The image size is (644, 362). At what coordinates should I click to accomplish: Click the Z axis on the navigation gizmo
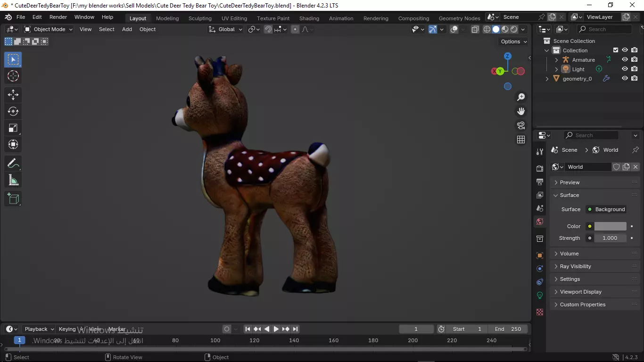coord(508,56)
